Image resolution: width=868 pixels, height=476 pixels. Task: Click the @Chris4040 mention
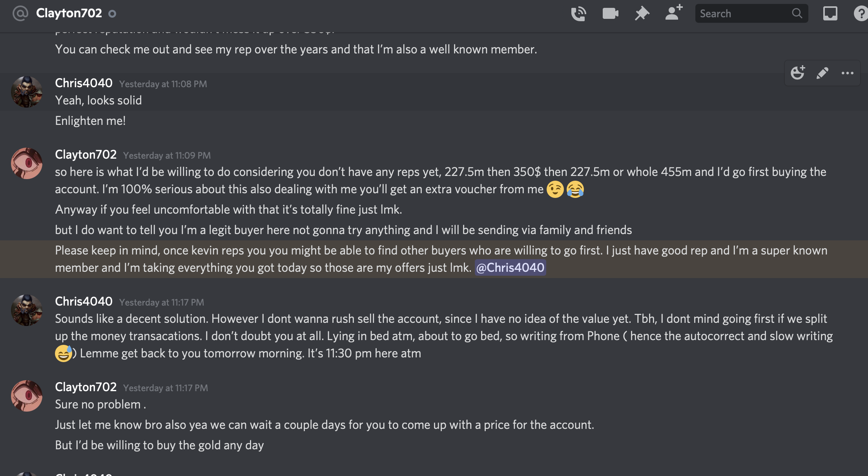[510, 268]
